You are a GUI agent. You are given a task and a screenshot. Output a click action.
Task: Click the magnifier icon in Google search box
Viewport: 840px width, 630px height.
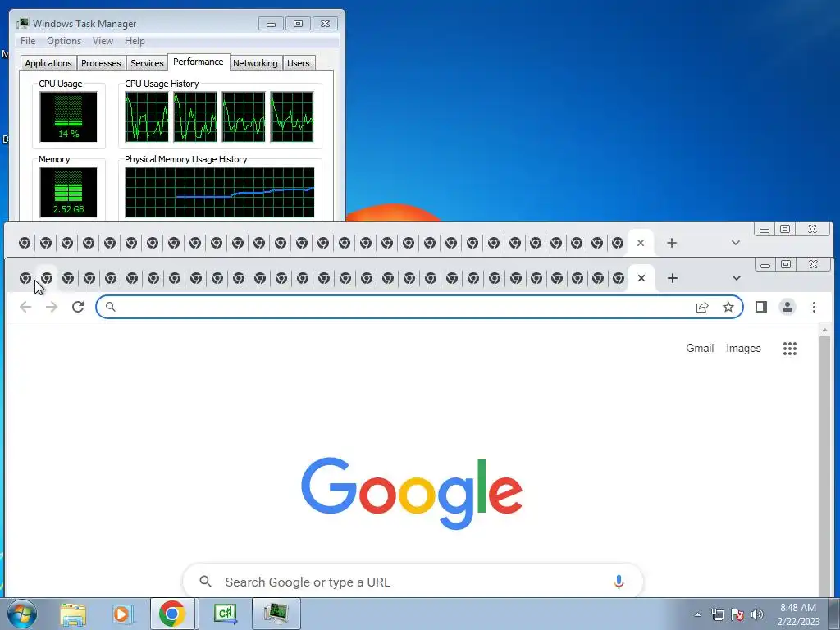click(205, 582)
